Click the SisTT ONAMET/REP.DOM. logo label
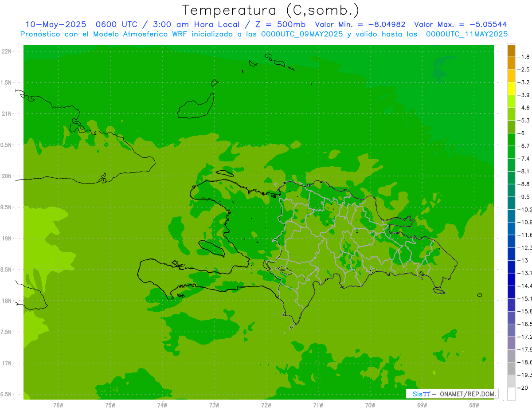The height and width of the screenshot is (411, 532). (x=452, y=394)
